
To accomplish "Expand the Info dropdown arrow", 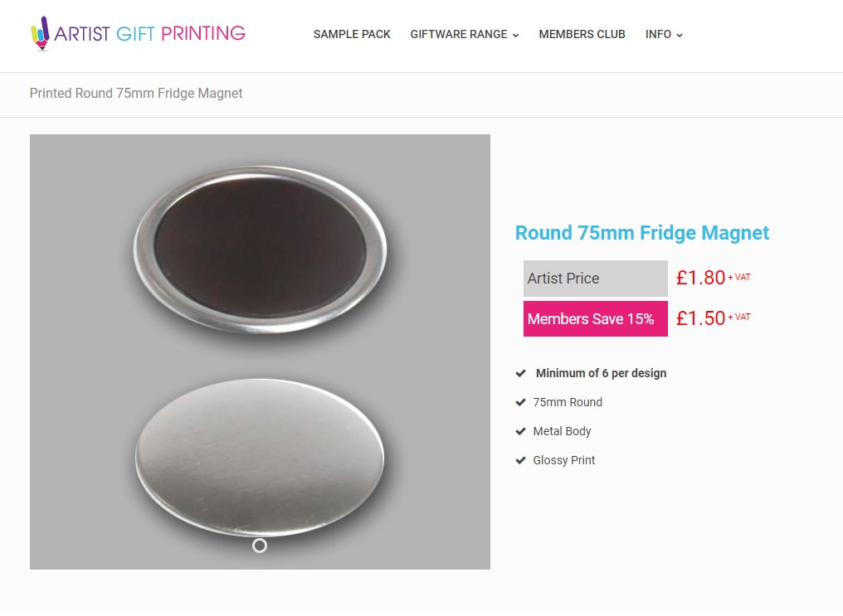I will [x=680, y=36].
